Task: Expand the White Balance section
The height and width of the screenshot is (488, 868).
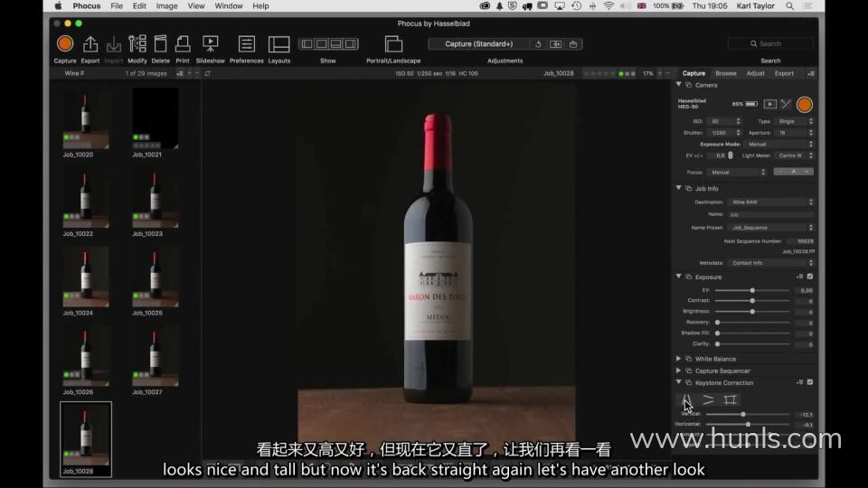Action: 679,359
